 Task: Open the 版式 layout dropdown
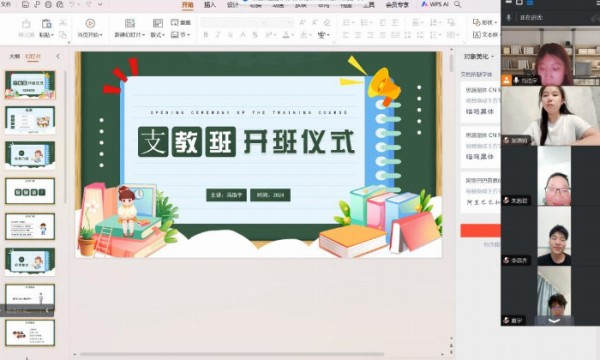click(x=163, y=35)
